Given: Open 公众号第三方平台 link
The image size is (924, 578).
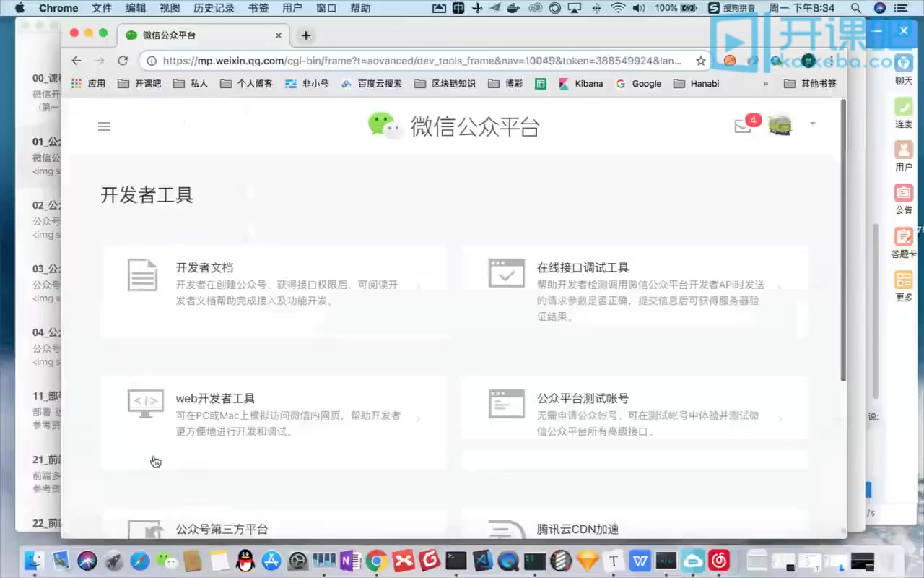Looking at the screenshot, I should 222,529.
